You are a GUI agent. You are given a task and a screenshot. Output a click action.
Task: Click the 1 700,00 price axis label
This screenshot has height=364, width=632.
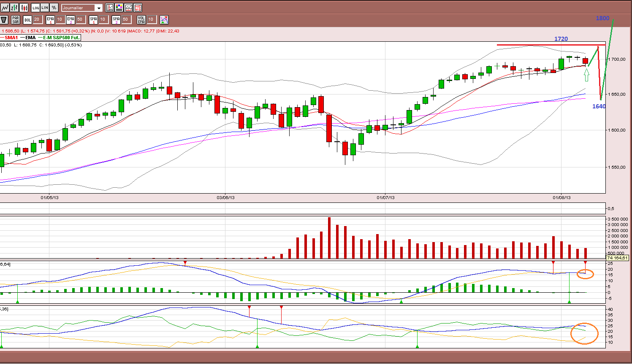pyautogui.click(x=616, y=59)
